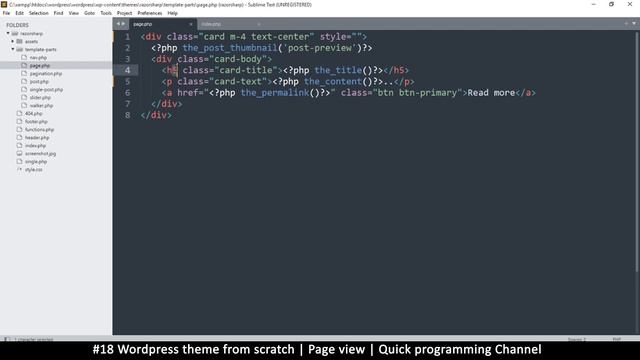The image size is (640, 360).
Task: Open header.php in the sidebar
Action: tap(37, 138)
